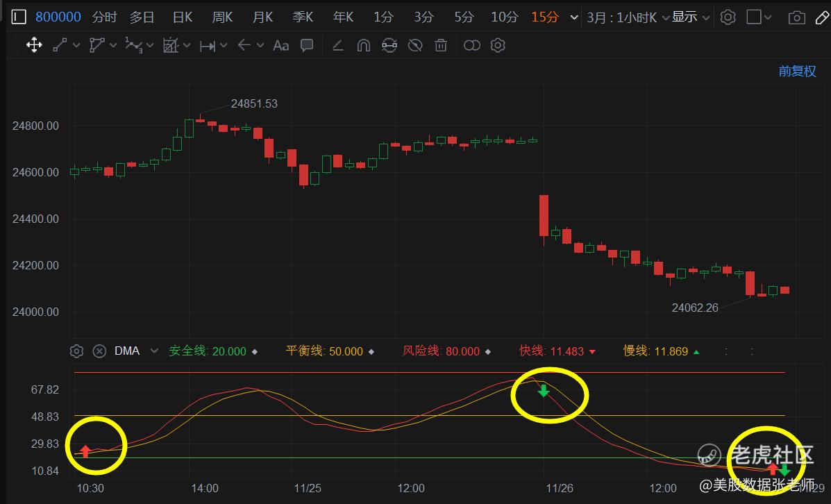Toggle the 安全线 20.000 legend entry
The image size is (831, 504).
click(x=213, y=351)
